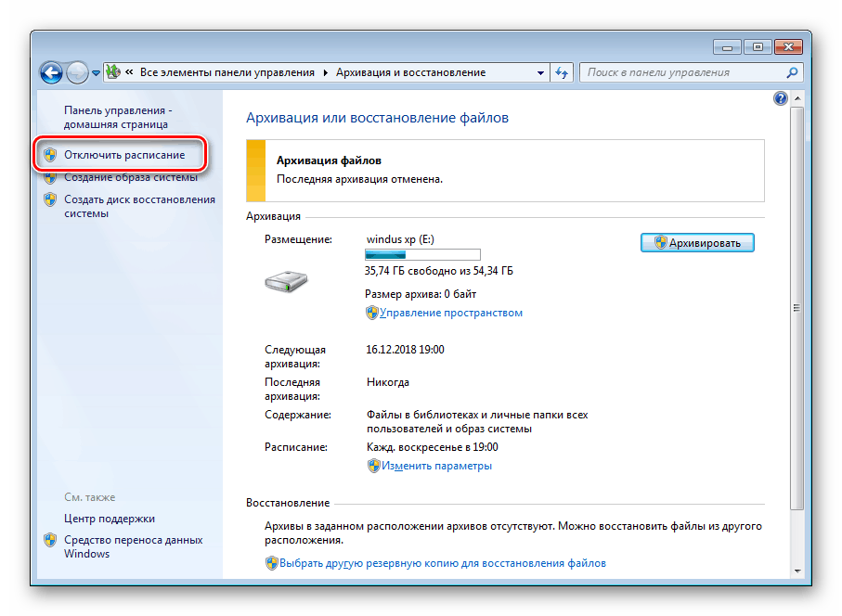Click the vertical scrollbar thumb
The width and height of the screenshot is (842, 616).
tap(797, 308)
